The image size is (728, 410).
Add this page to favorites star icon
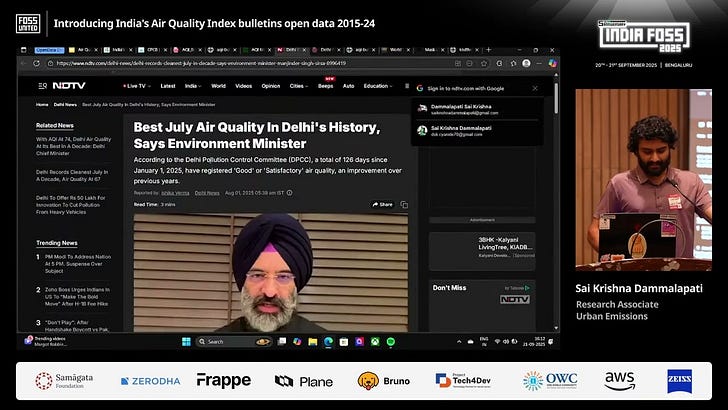pos(483,63)
